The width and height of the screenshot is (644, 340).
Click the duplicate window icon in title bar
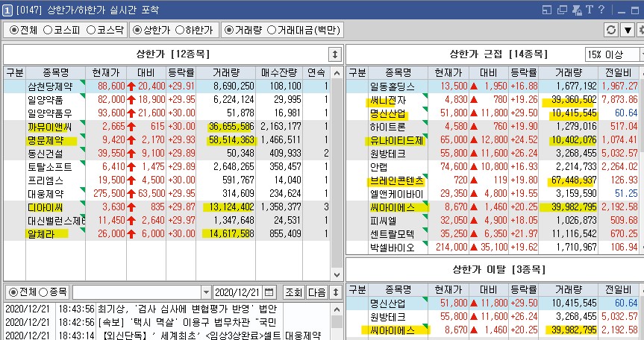point(562,10)
